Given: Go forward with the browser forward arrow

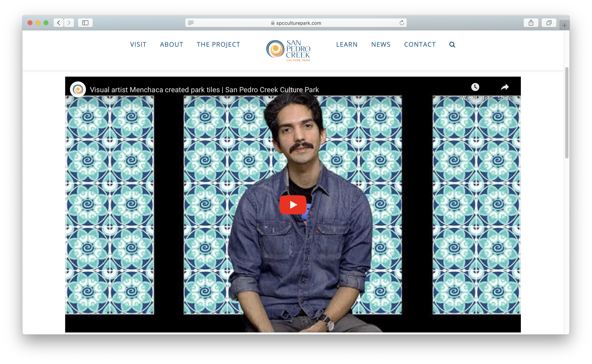Looking at the screenshot, I should tap(69, 23).
